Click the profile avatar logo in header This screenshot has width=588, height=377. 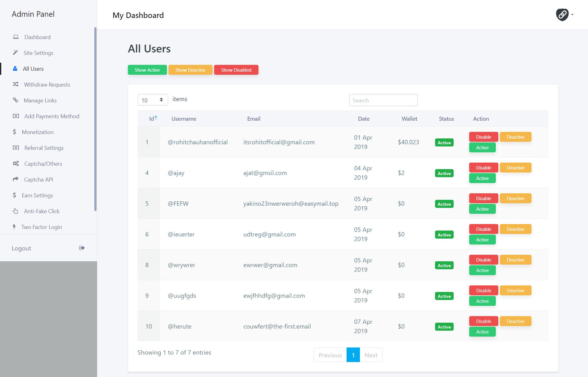tap(562, 15)
